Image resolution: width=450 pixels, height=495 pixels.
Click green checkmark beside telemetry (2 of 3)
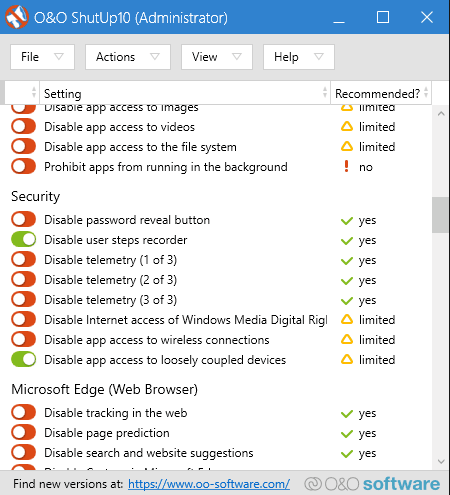[347, 281]
